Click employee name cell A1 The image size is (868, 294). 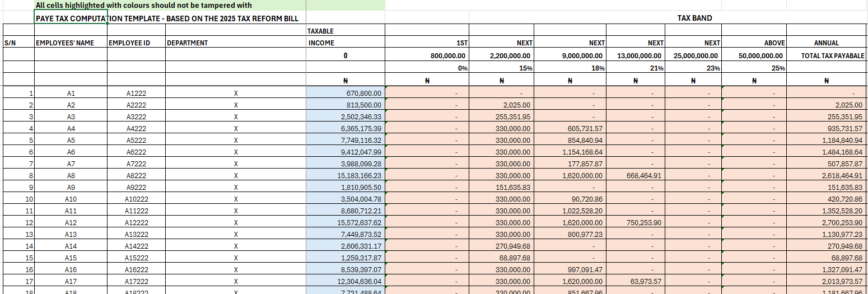[71, 93]
